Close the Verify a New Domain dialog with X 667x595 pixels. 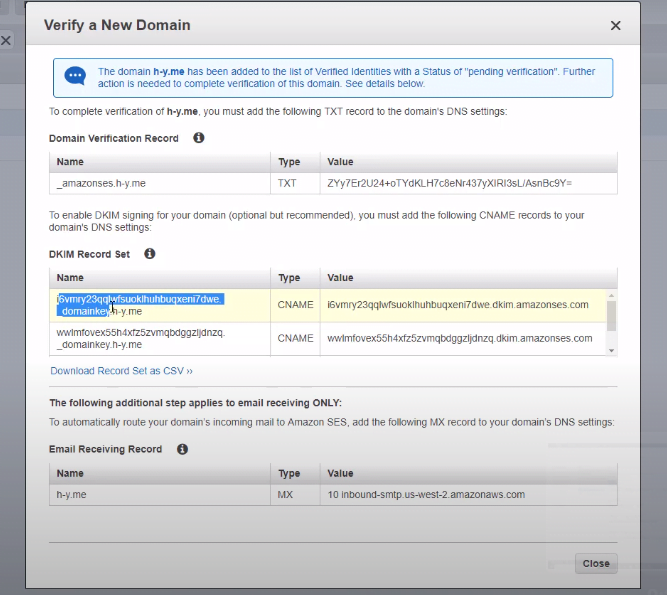[615, 25]
